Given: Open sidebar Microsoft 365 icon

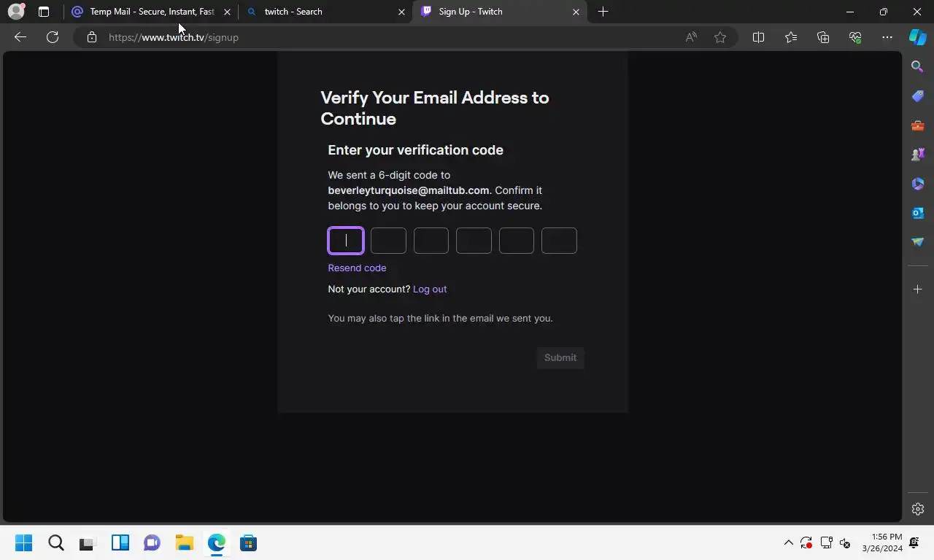Looking at the screenshot, I should 918,184.
